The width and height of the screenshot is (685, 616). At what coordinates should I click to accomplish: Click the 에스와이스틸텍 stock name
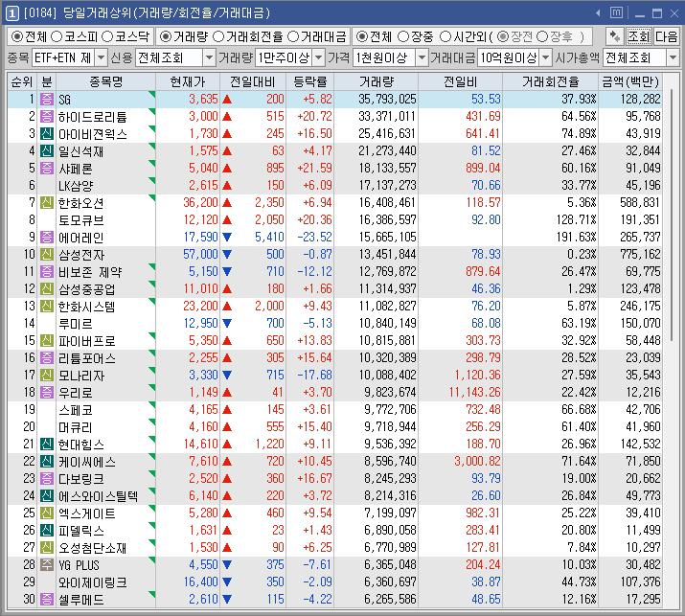click(99, 496)
